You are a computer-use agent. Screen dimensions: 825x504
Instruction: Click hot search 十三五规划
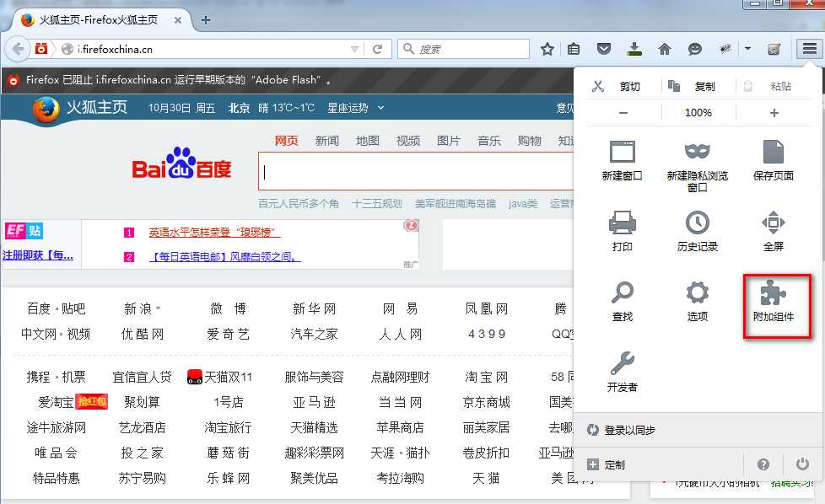click(x=377, y=203)
